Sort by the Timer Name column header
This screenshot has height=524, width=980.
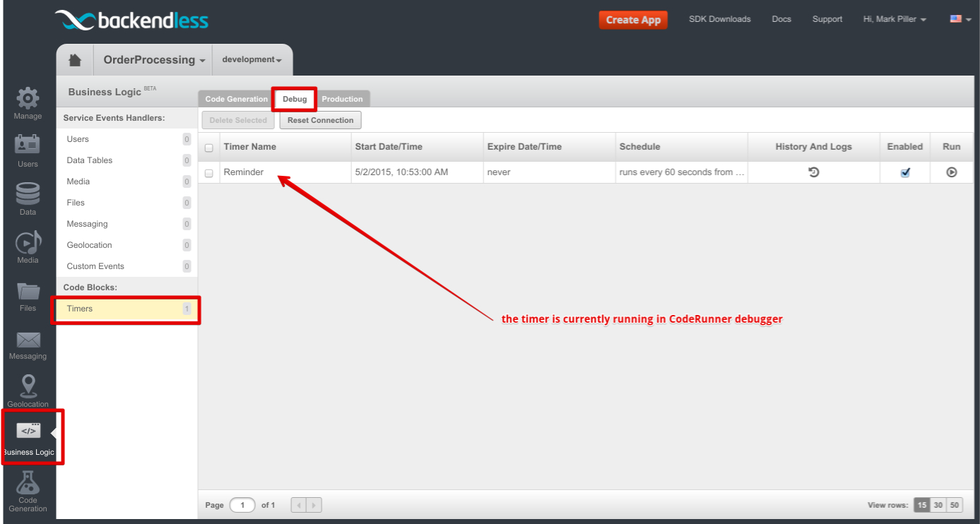click(x=285, y=147)
